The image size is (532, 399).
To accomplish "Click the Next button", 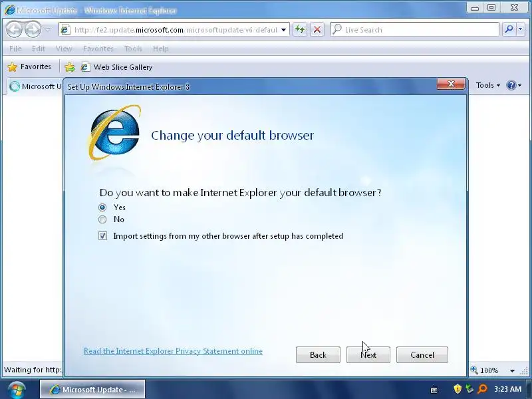I will (x=368, y=355).
